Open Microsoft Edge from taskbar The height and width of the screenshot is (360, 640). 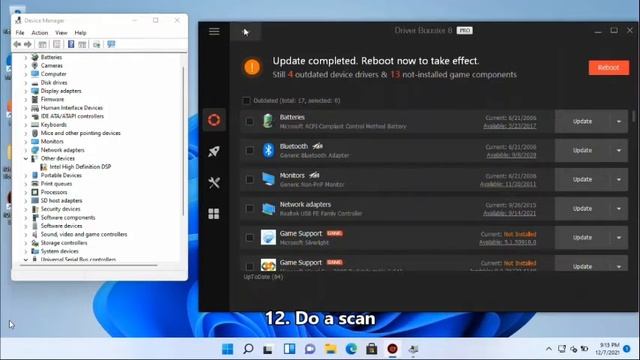351,349
